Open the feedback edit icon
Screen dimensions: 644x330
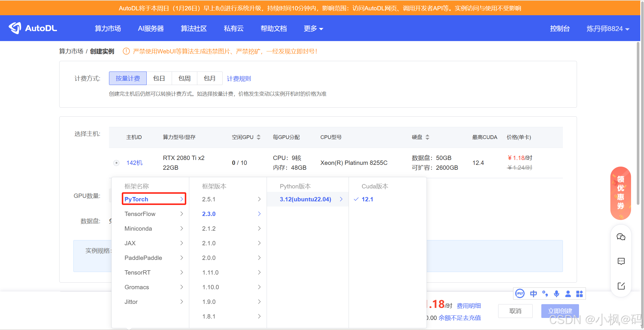tap(621, 286)
